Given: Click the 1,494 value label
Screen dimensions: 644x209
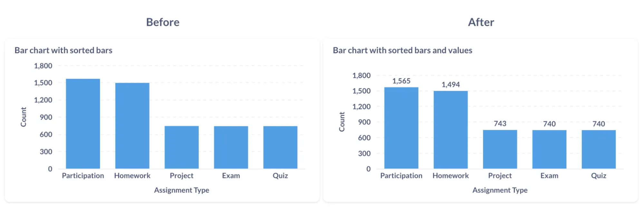Looking at the screenshot, I should point(450,85).
